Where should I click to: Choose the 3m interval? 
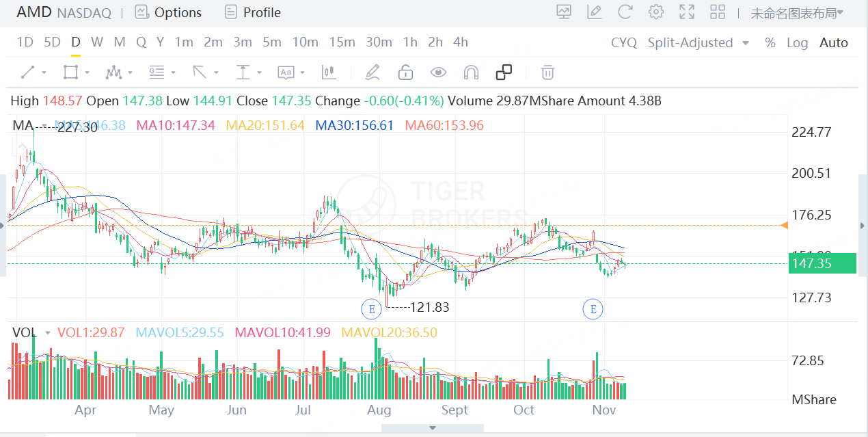click(x=243, y=42)
